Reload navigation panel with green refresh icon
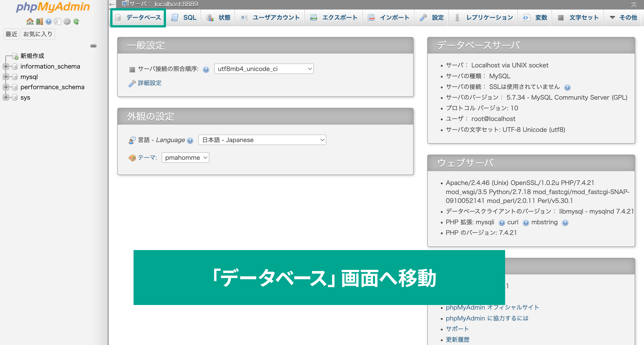 [x=76, y=22]
